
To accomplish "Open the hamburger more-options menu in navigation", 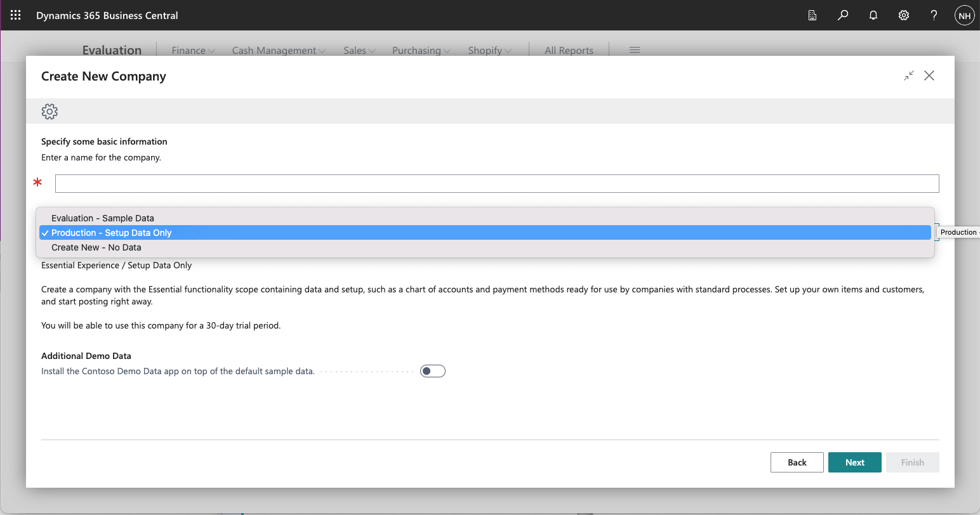I will [635, 50].
